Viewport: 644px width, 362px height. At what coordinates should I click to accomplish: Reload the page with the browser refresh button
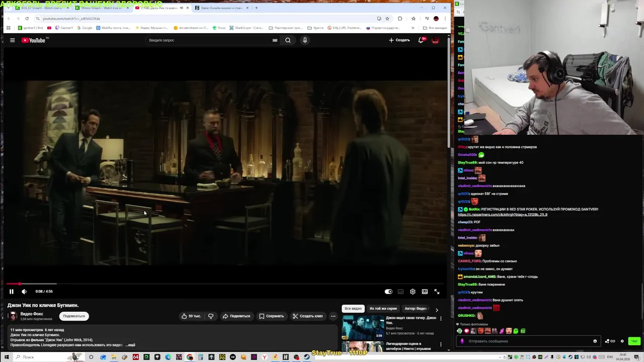27,19
